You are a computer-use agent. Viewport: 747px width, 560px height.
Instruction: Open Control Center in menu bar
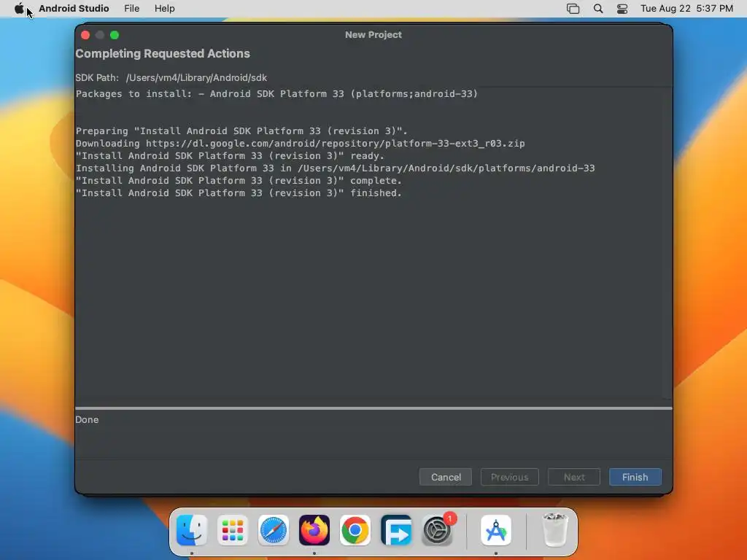pos(622,9)
